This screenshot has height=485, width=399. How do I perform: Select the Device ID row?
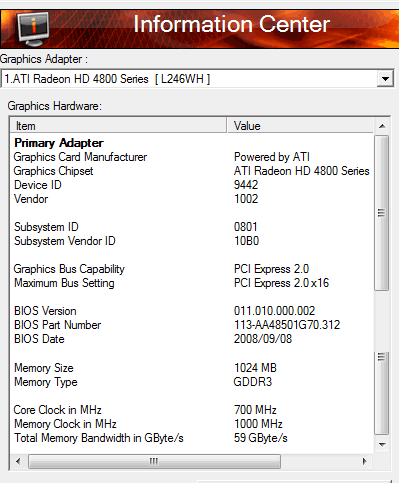[x=192, y=185]
